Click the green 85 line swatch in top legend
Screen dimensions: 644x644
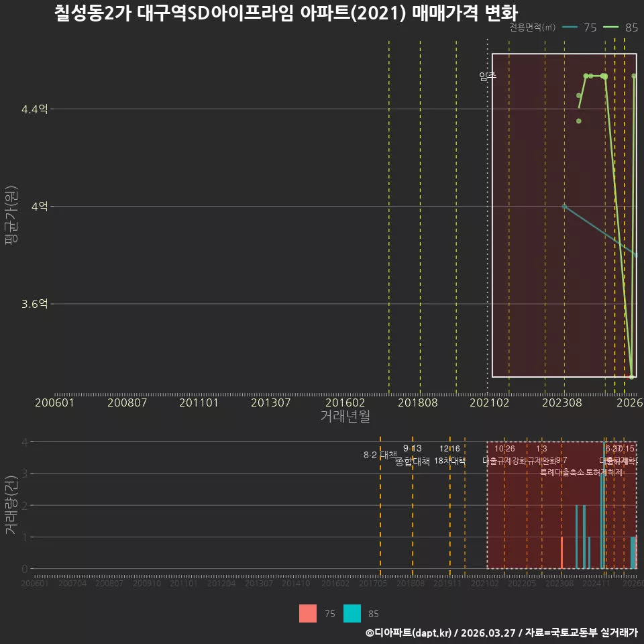pos(610,27)
